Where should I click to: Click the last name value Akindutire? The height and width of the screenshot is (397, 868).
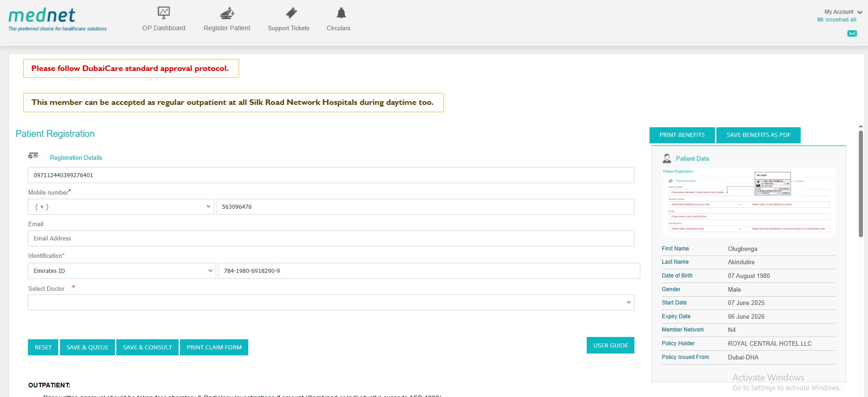741,262
